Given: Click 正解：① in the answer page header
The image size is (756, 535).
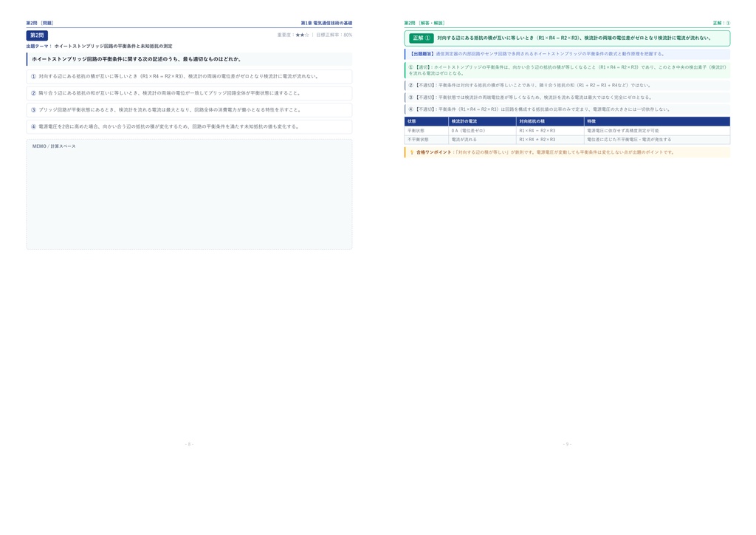Looking at the screenshot, I should (x=721, y=23).
